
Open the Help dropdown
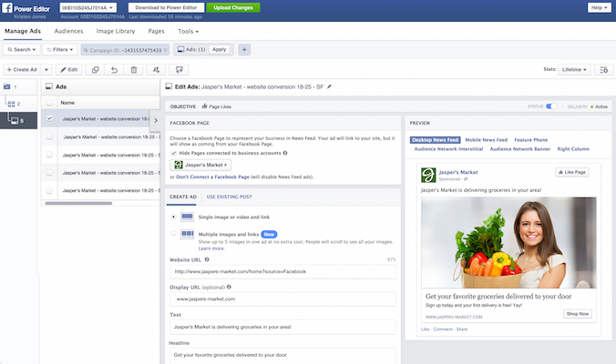[x=599, y=7]
